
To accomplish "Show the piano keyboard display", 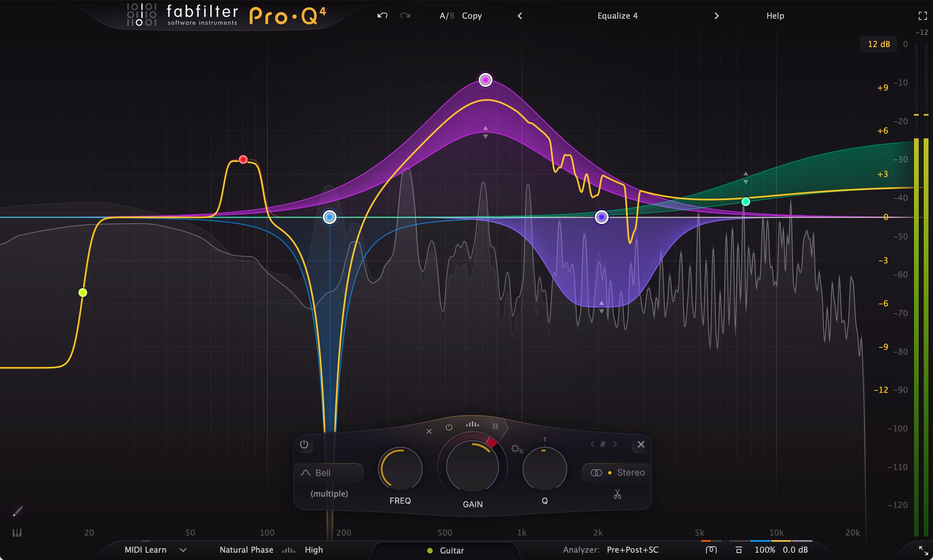I will click(x=17, y=533).
